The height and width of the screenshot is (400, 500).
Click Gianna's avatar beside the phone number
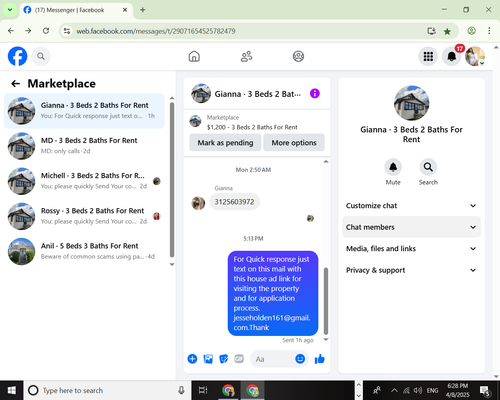198,203
